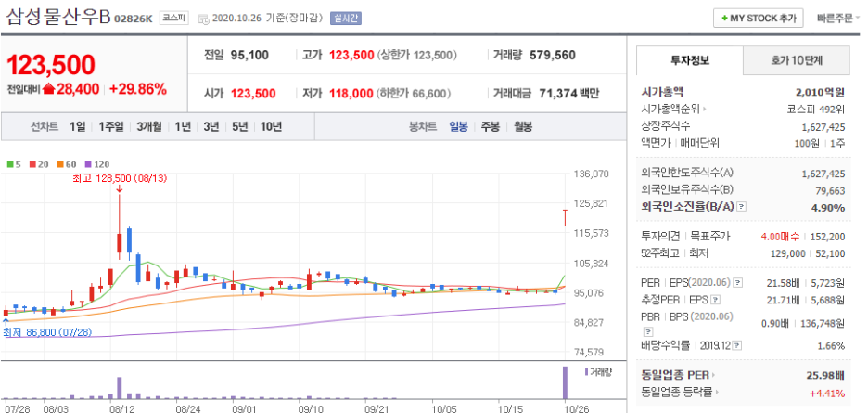The image size is (868, 413).
Task: Click the stock code 02826K
Action: pos(134,19)
